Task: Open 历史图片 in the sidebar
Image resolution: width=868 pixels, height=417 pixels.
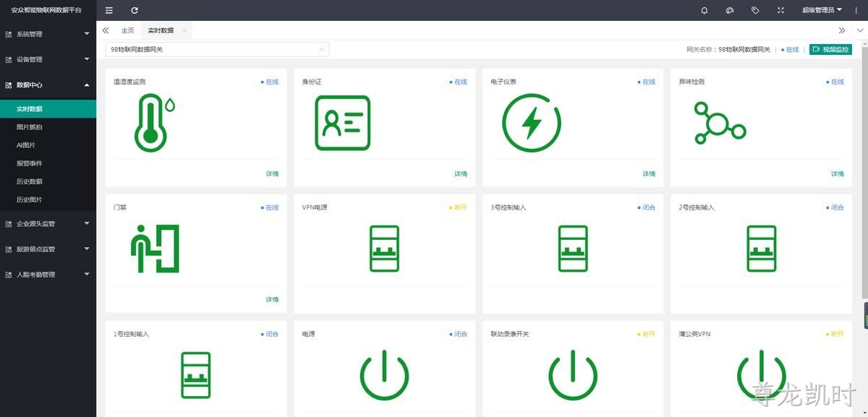Action: click(48, 199)
